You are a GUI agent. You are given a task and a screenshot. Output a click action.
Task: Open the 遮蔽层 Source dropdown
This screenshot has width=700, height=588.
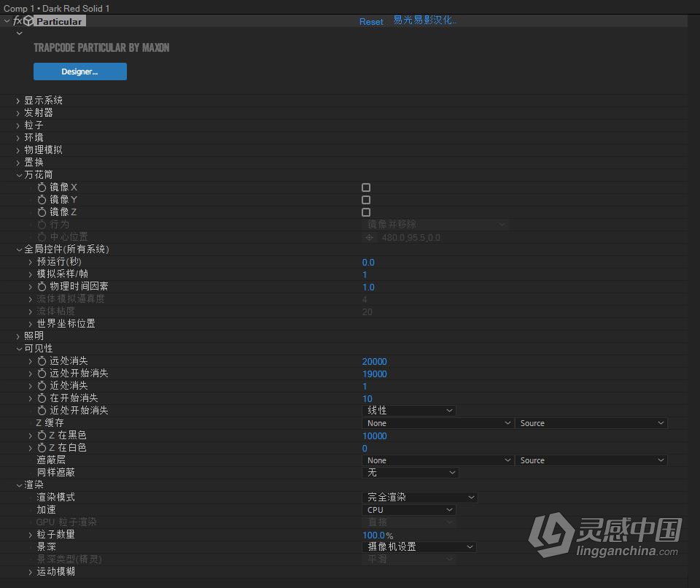pos(591,460)
